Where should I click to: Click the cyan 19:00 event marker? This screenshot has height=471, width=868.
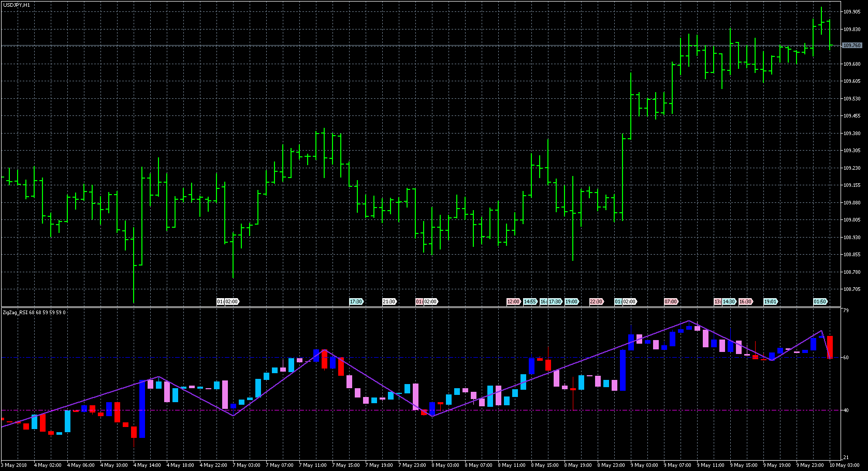[571, 302]
